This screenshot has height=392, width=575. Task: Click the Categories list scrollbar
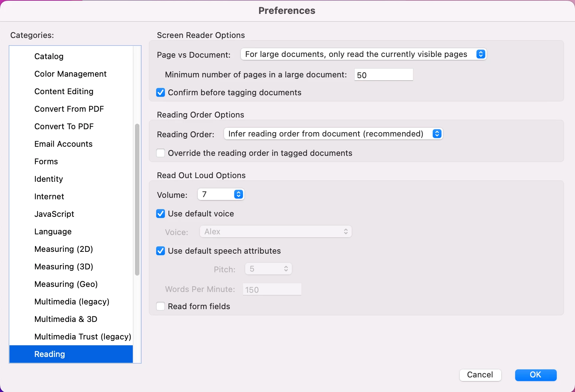[137, 199]
